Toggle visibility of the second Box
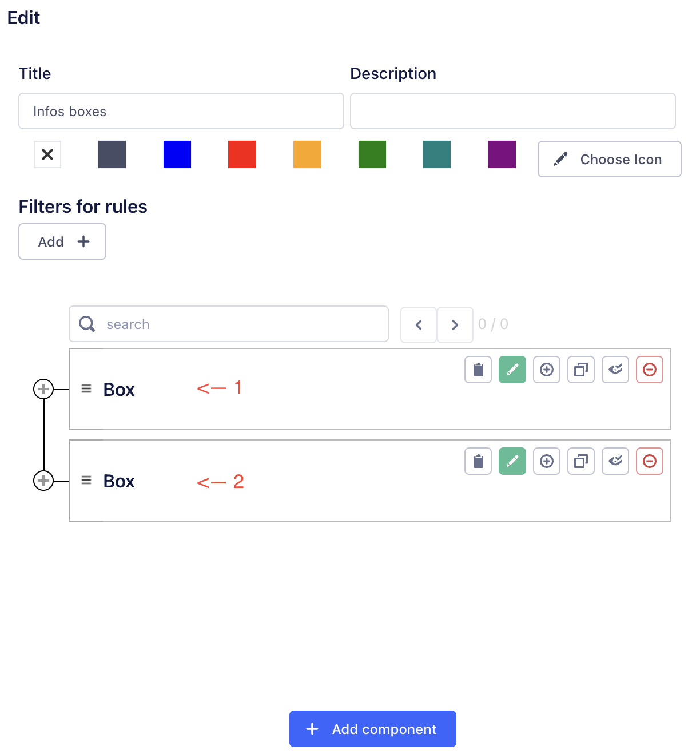 615,461
